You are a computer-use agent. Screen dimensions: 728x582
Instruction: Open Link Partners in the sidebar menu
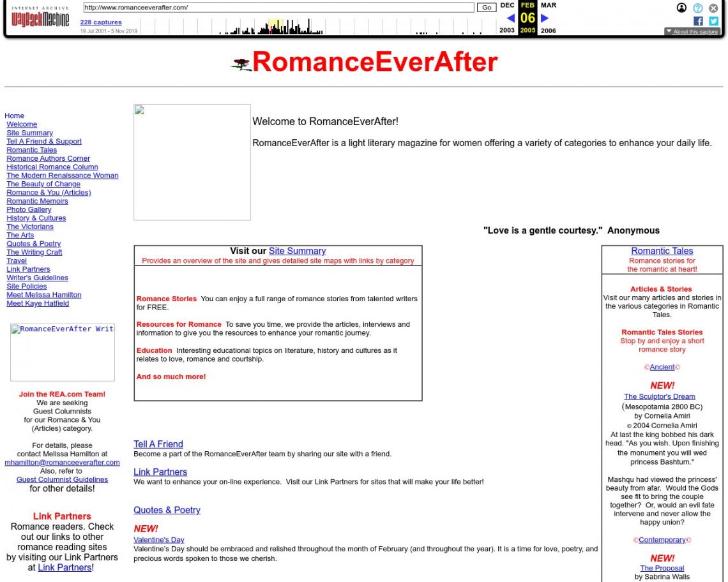click(x=28, y=269)
